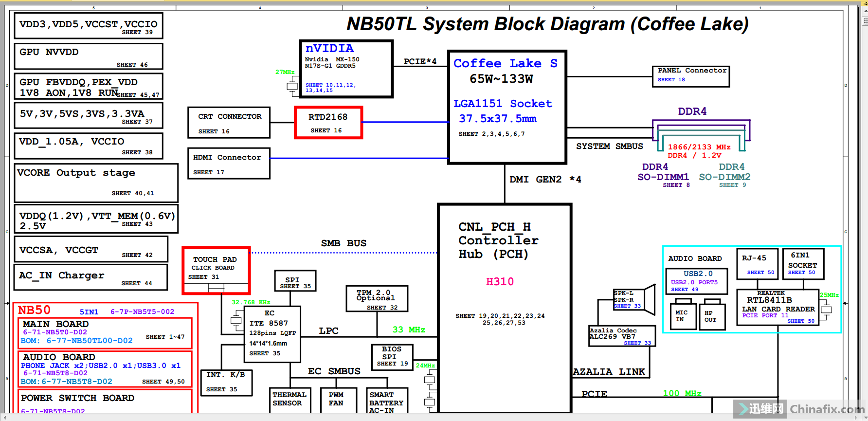The image size is (868, 421).
Task: Click the 'HP OUT' block
Action: coord(712,317)
